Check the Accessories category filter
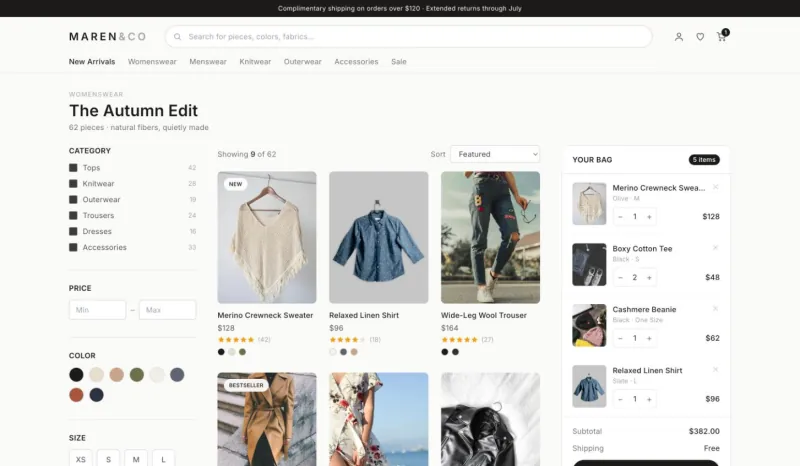Viewport: 800px width, 466px height. coord(73,247)
